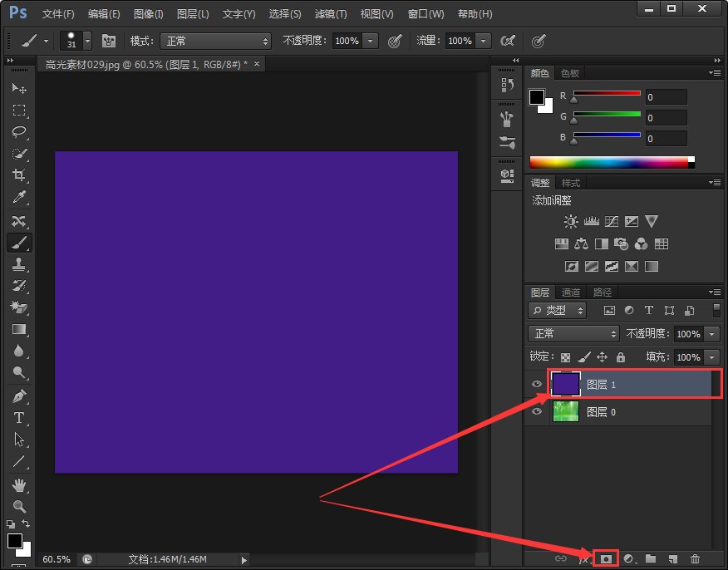728x570 pixels.
Task: Select the Horizontal Type tool
Action: [x=18, y=418]
